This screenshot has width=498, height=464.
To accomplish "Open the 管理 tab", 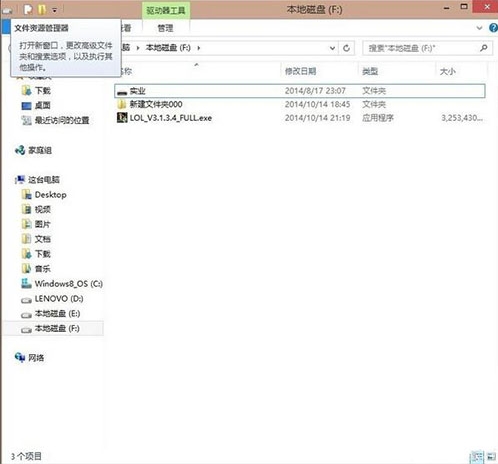I will [x=165, y=28].
